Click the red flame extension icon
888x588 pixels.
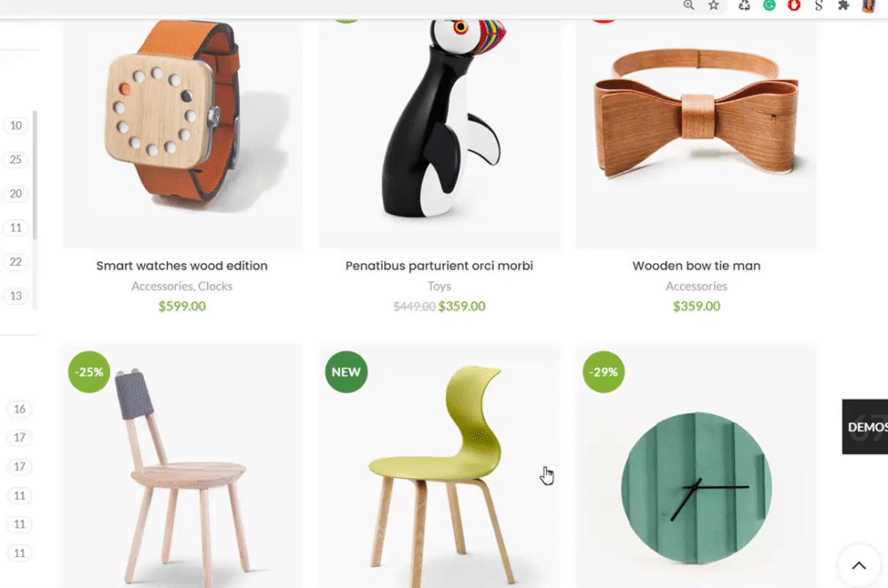coord(794,5)
